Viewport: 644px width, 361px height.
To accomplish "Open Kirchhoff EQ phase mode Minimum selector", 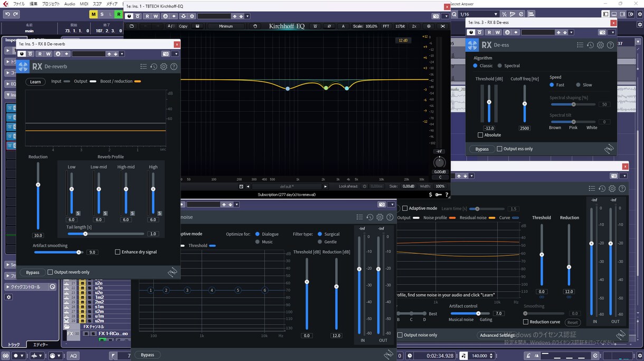I will (x=226, y=26).
